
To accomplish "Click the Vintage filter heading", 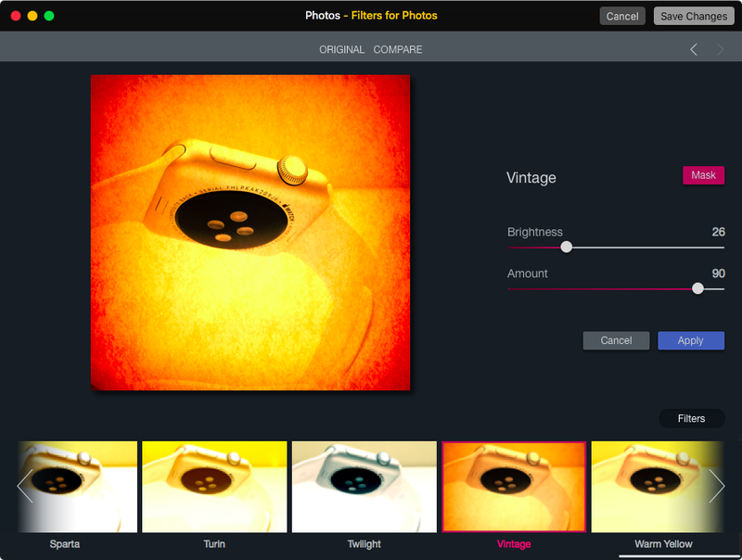I will point(531,178).
